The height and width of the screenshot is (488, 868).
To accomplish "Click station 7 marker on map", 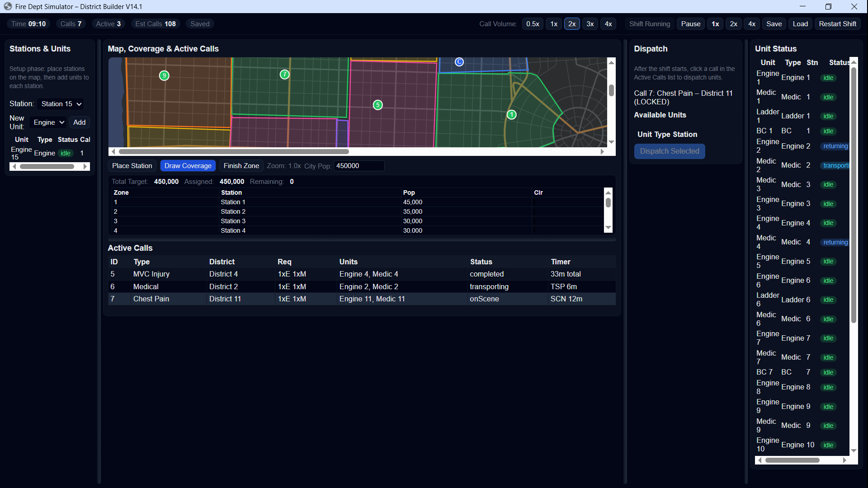I will [284, 74].
